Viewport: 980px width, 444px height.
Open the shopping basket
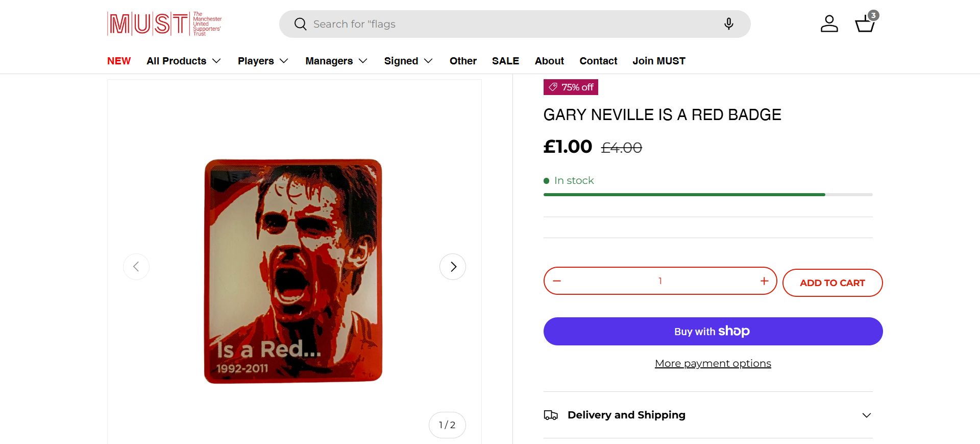(x=865, y=24)
